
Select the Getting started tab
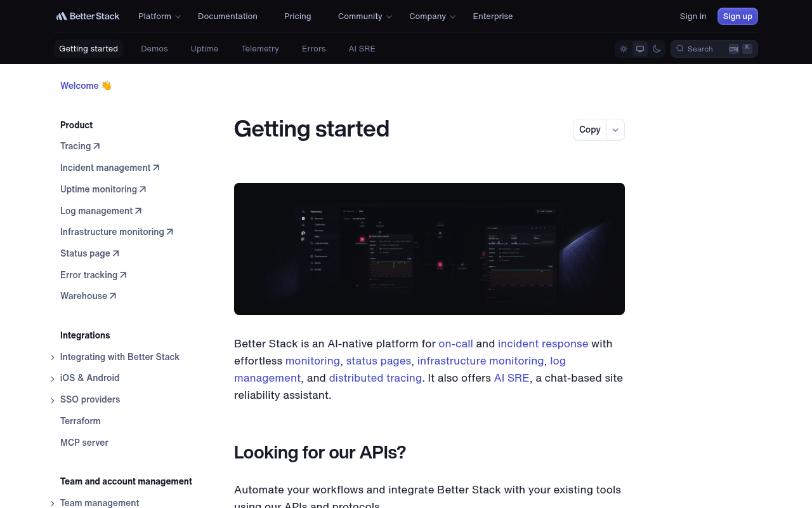88,49
